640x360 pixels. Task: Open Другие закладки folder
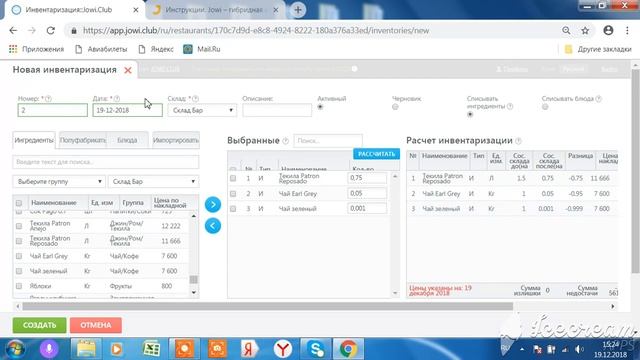pyautogui.click(x=598, y=49)
